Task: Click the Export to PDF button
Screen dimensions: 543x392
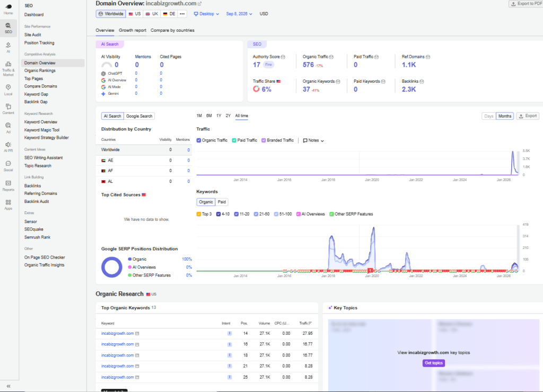Action: pos(526,4)
